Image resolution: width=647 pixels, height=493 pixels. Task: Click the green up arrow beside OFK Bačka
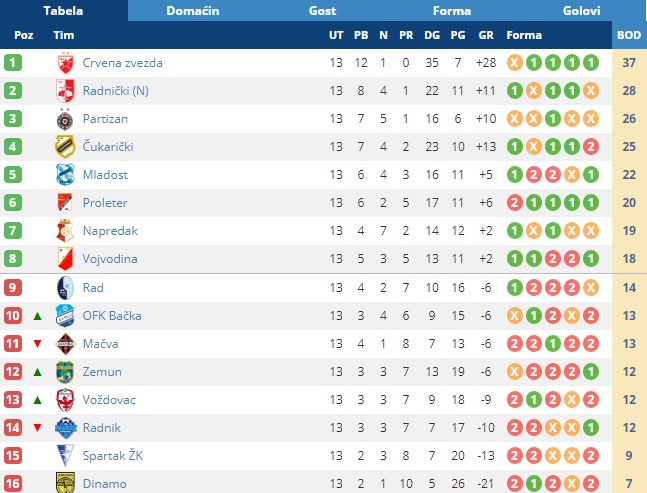pyautogui.click(x=38, y=316)
